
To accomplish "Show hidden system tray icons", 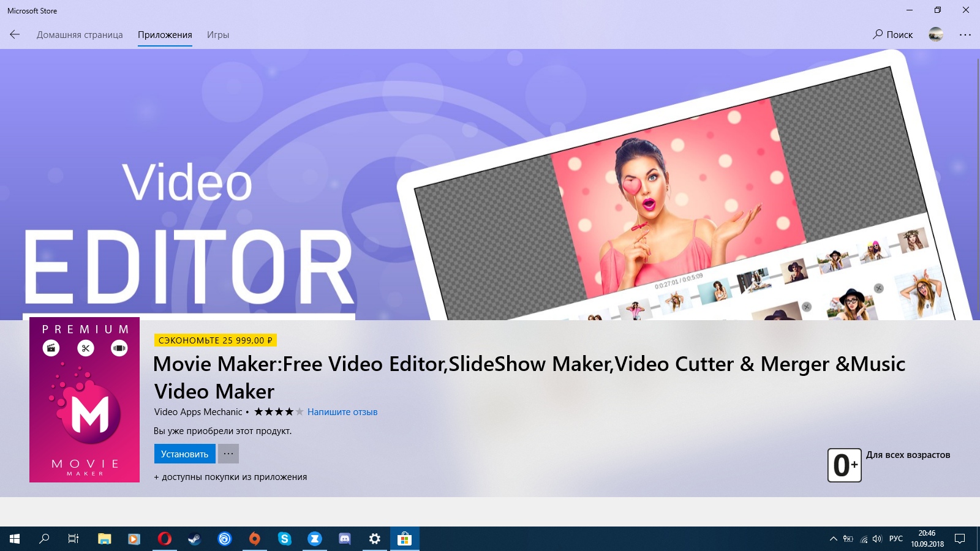I will pyautogui.click(x=833, y=539).
